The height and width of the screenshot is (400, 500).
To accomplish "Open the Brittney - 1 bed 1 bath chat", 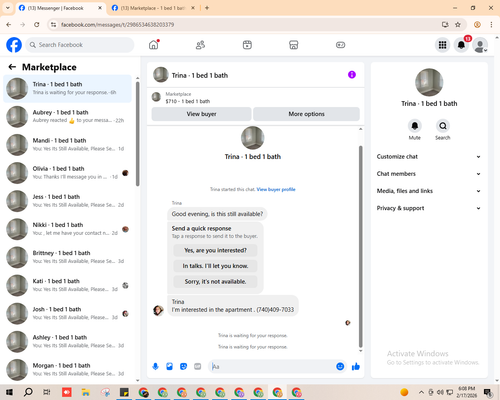I will pos(67,257).
